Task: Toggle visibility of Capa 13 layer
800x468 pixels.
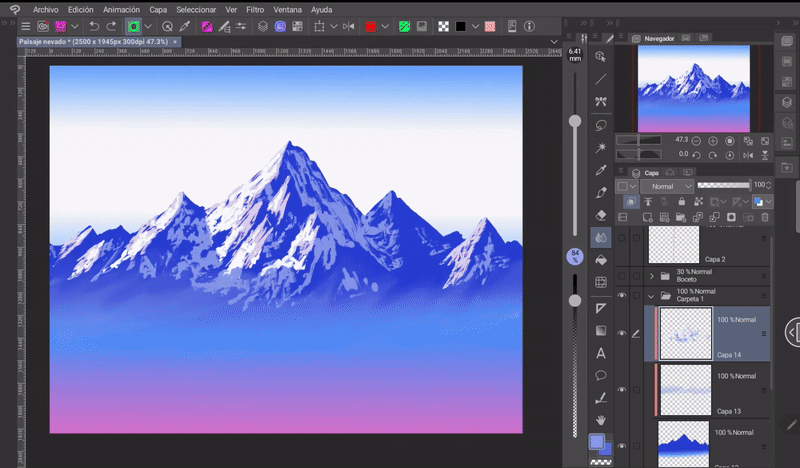Action: (622, 389)
